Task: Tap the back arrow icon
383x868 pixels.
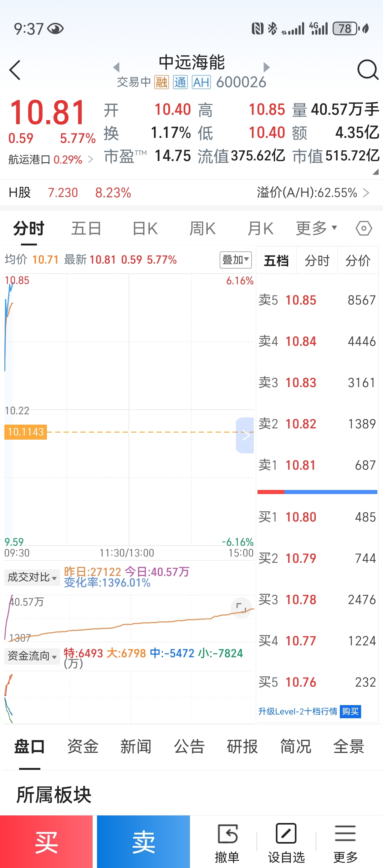Action: tap(15, 70)
